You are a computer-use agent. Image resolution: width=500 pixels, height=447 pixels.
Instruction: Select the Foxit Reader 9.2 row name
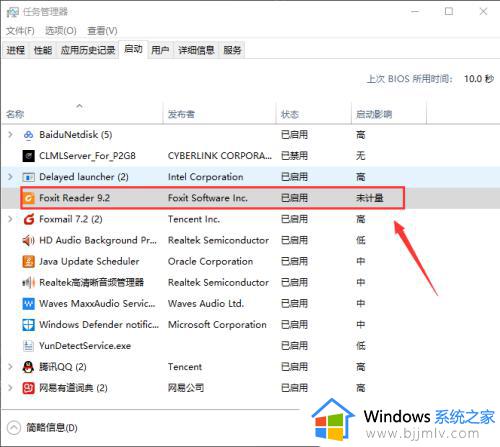[x=75, y=198]
